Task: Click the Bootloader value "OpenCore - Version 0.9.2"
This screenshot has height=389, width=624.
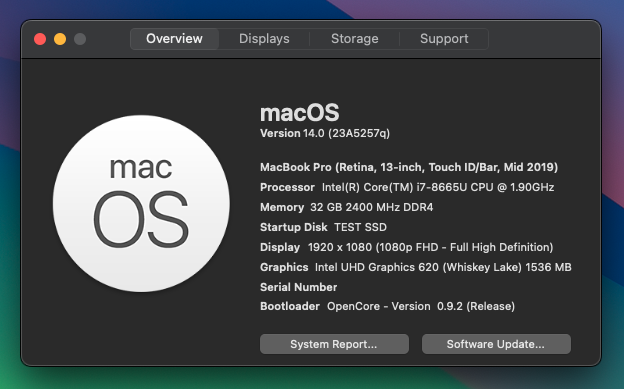Action: [395, 306]
